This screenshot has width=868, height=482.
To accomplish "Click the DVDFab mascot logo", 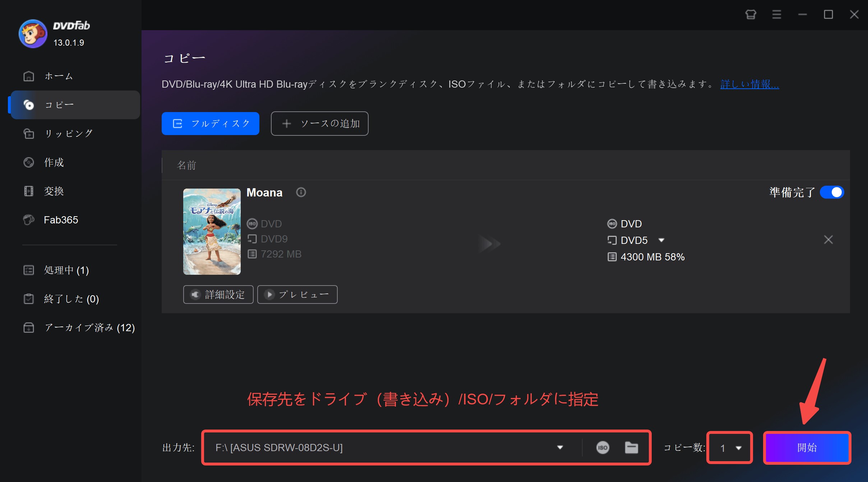I will point(33,34).
